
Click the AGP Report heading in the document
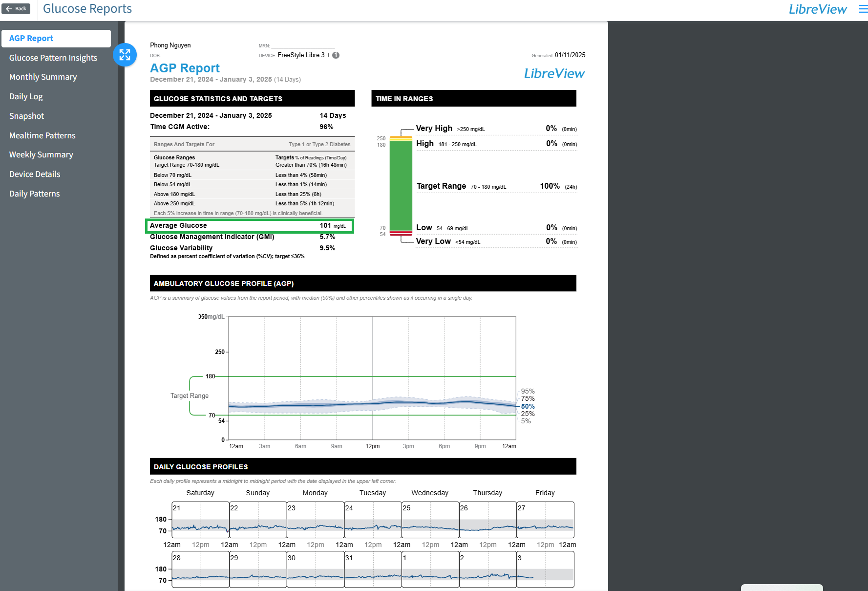tap(185, 68)
